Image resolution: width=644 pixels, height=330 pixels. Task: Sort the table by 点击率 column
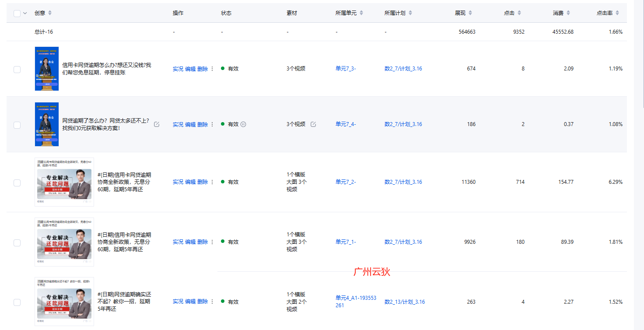[x=617, y=13]
